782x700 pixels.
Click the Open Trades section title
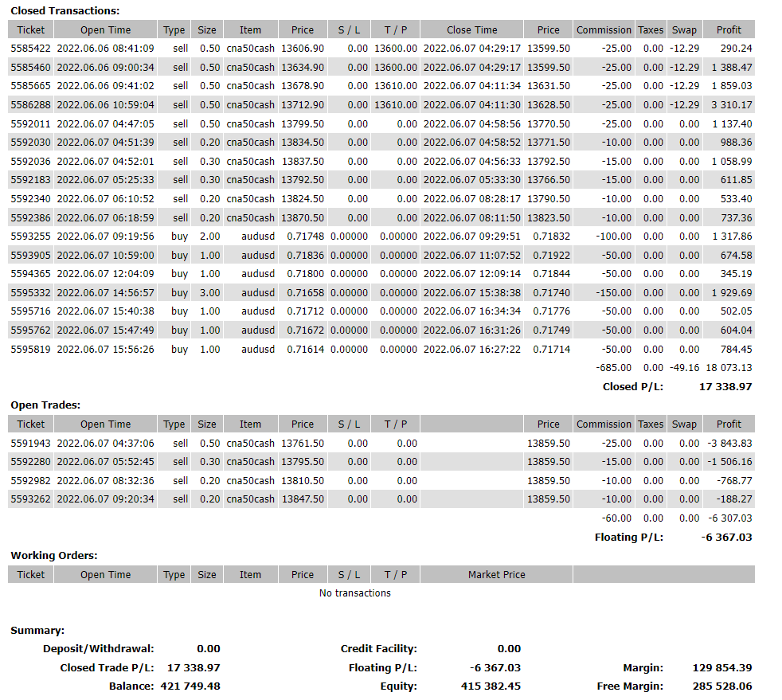(x=45, y=405)
